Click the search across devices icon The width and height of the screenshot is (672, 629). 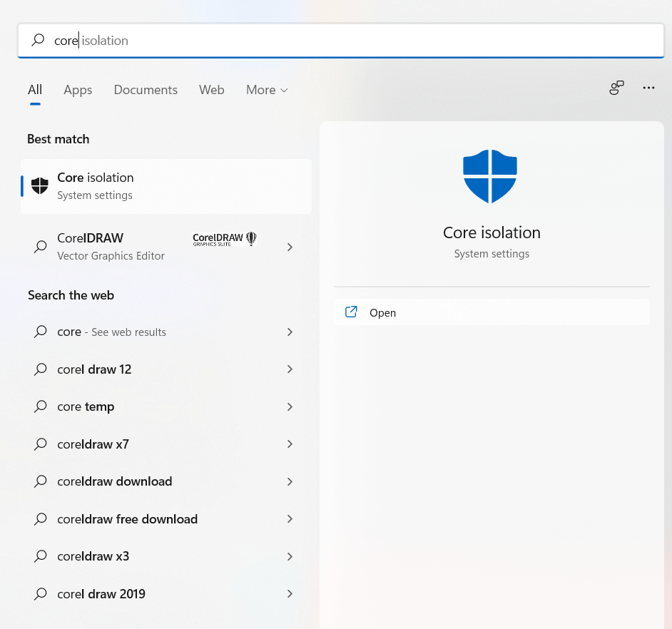tap(616, 88)
